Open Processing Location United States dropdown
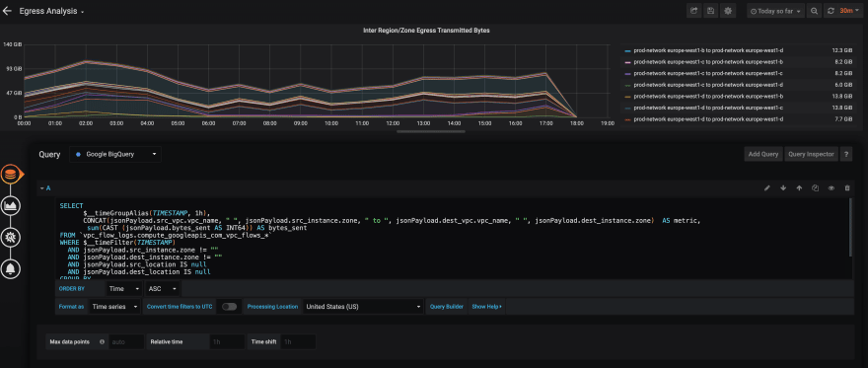 (x=363, y=306)
